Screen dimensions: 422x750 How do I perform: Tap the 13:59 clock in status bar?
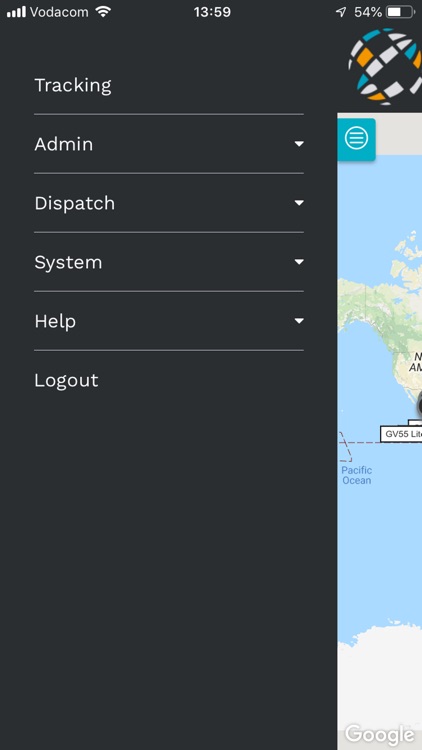212,12
